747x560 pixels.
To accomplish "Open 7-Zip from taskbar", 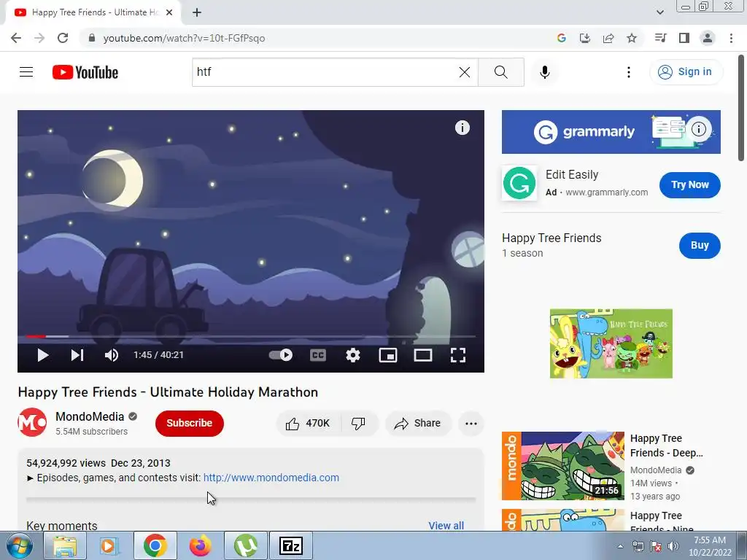I will (290, 546).
